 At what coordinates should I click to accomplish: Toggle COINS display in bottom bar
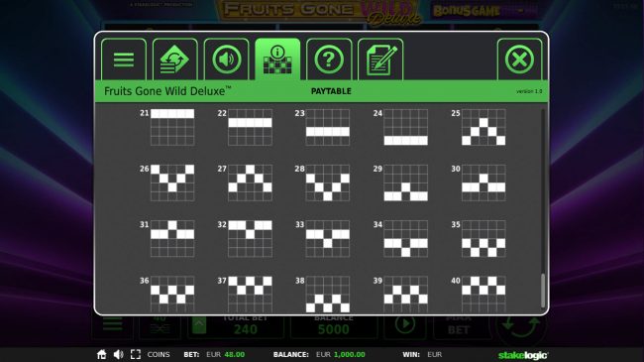[159, 354]
